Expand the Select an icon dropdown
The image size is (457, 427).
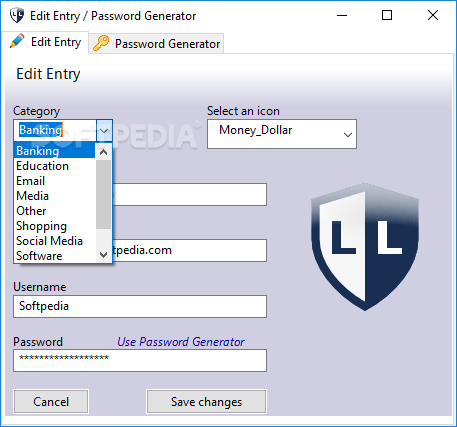coord(348,134)
